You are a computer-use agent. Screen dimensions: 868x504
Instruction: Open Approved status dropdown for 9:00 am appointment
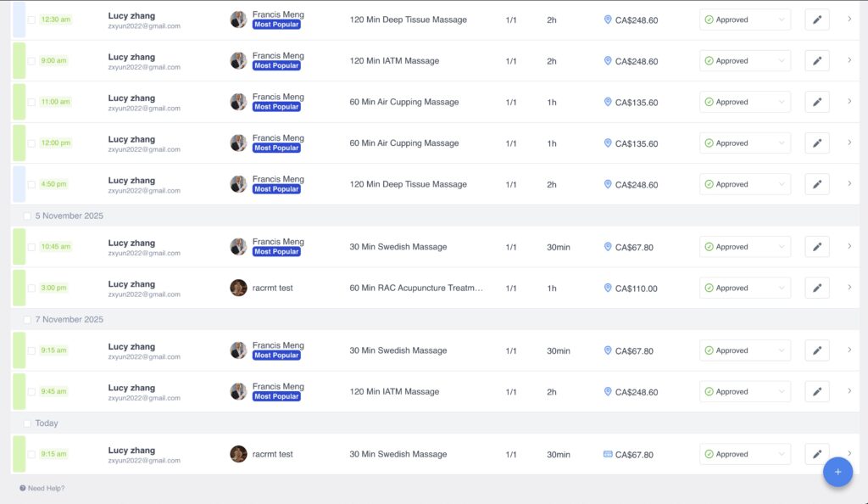point(744,61)
